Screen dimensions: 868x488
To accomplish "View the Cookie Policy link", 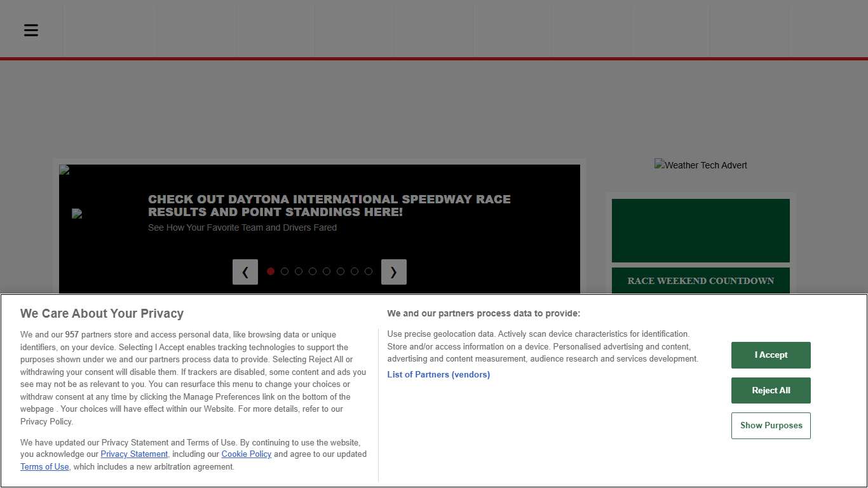I will point(247,454).
